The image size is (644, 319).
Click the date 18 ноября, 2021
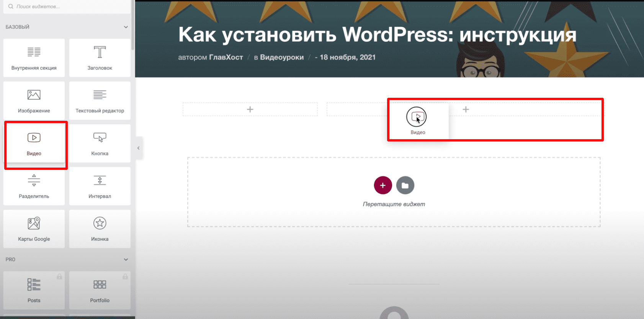click(x=348, y=57)
